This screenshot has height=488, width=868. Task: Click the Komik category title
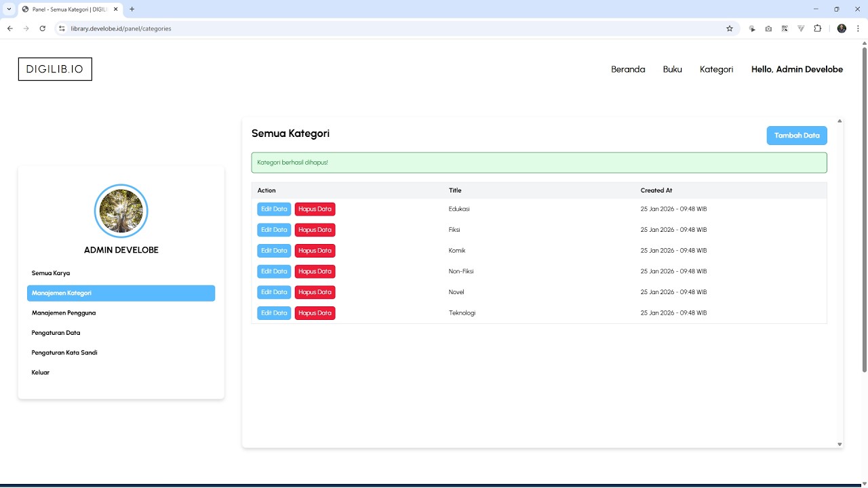click(457, 251)
